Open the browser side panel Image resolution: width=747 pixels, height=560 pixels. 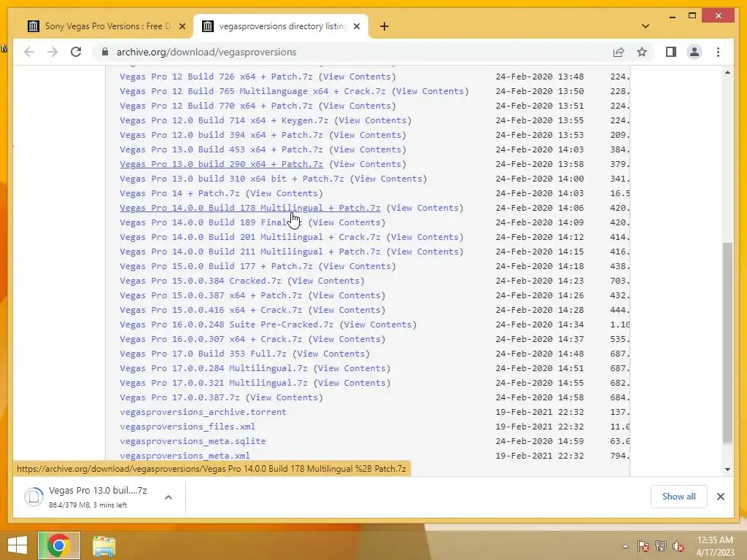click(x=671, y=52)
